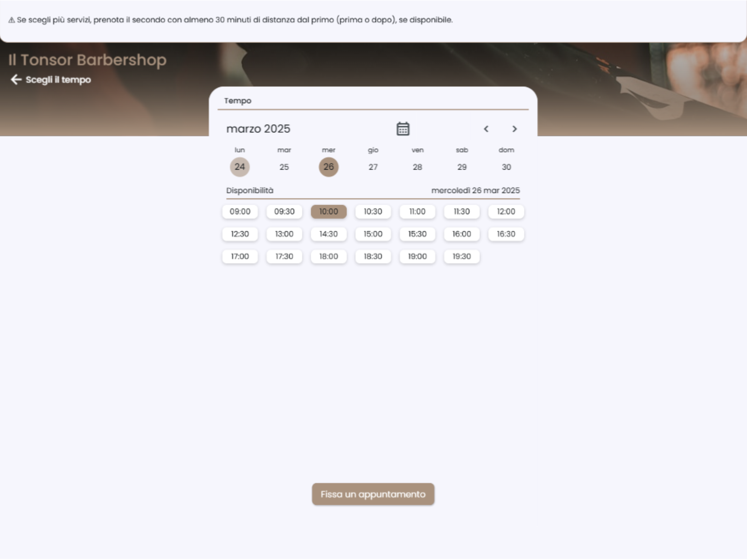The height and width of the screenshot is (560, 747).
Task: Pick the 18:30 time slot
Action: 373,256
